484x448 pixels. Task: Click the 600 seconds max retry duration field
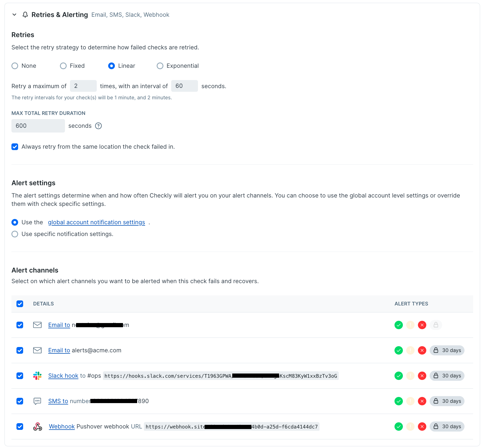point(38,126)
